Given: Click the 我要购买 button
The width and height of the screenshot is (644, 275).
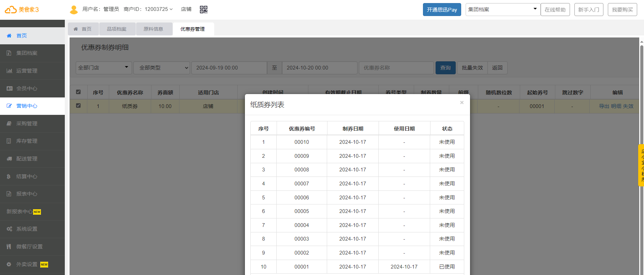Looking at the screenshot, I should coord(623,10).
